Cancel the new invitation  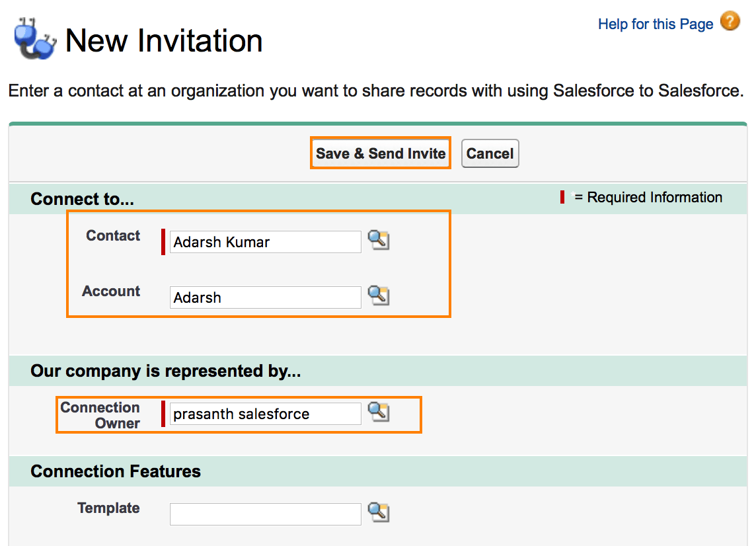[x=490, y=153]
